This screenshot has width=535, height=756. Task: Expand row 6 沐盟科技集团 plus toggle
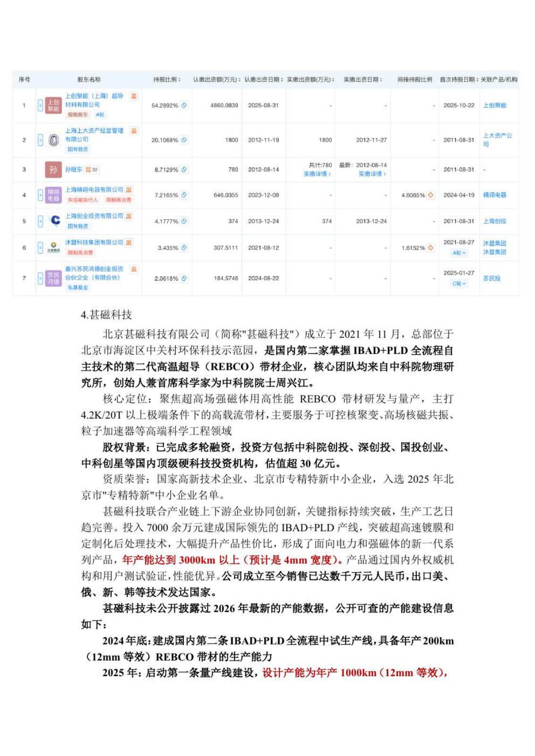(40, 248)
